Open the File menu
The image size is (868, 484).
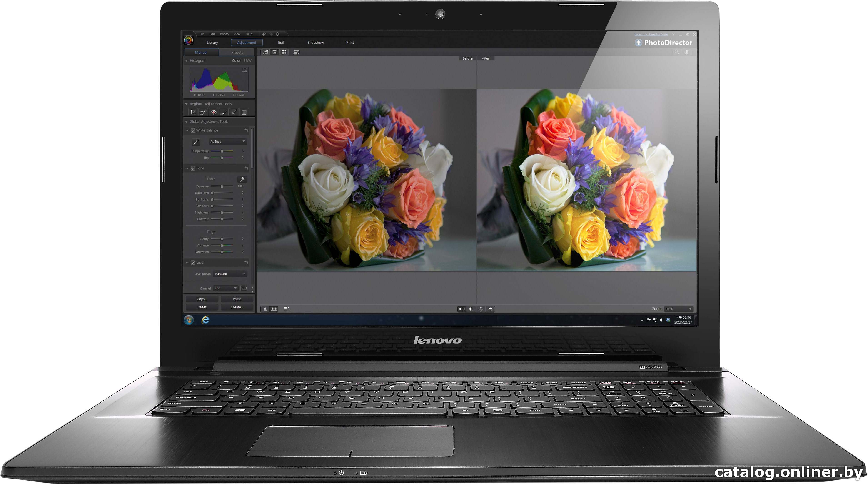click(x=202, y=34)
